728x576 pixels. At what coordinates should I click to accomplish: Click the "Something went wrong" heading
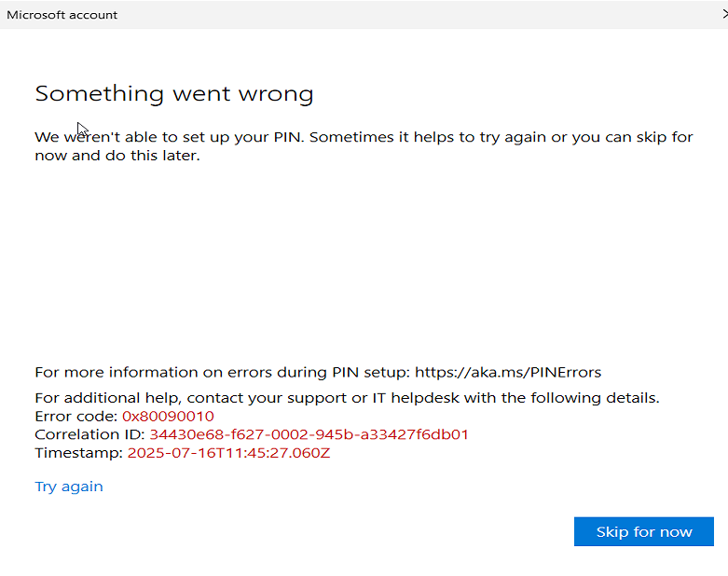[174, 93]
